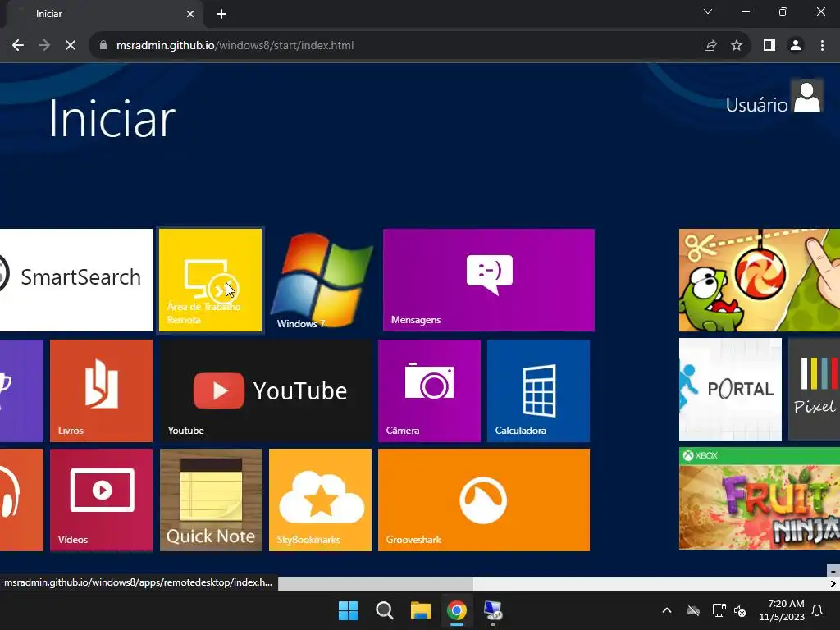View site information lock icon
The width and height of the screenshot is (840, 630).
pyautogui.click(x=103, y=46)
